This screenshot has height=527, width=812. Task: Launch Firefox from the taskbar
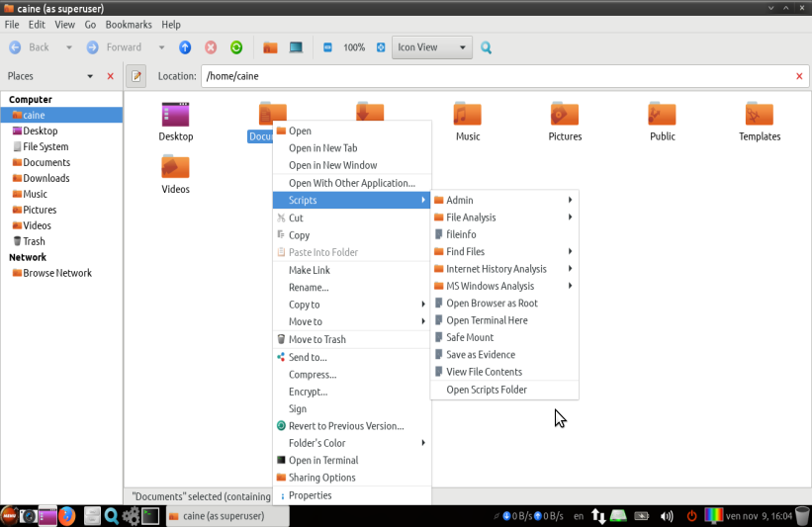[x=67, y=515]
